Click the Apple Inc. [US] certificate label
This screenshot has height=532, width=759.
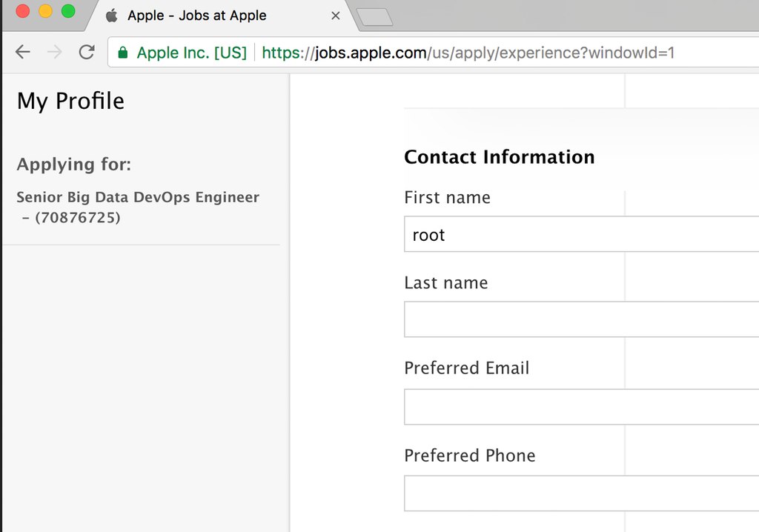[192, 53]
